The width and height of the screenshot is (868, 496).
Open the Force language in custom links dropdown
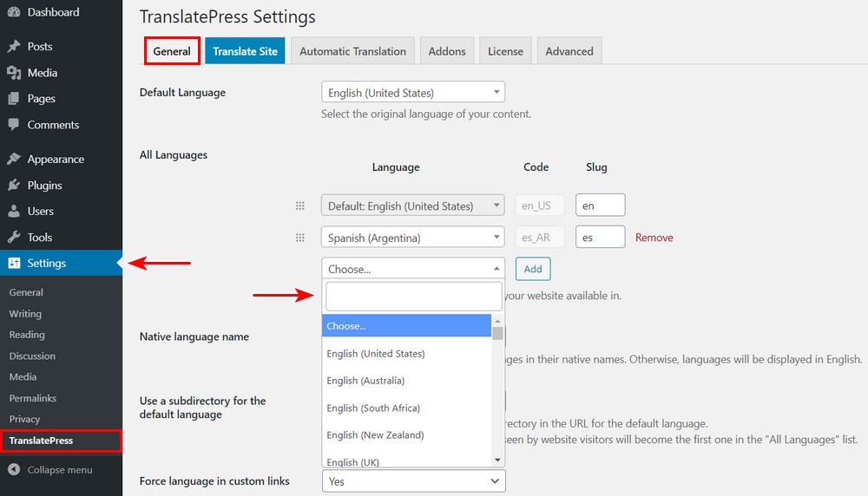[413, 481]
